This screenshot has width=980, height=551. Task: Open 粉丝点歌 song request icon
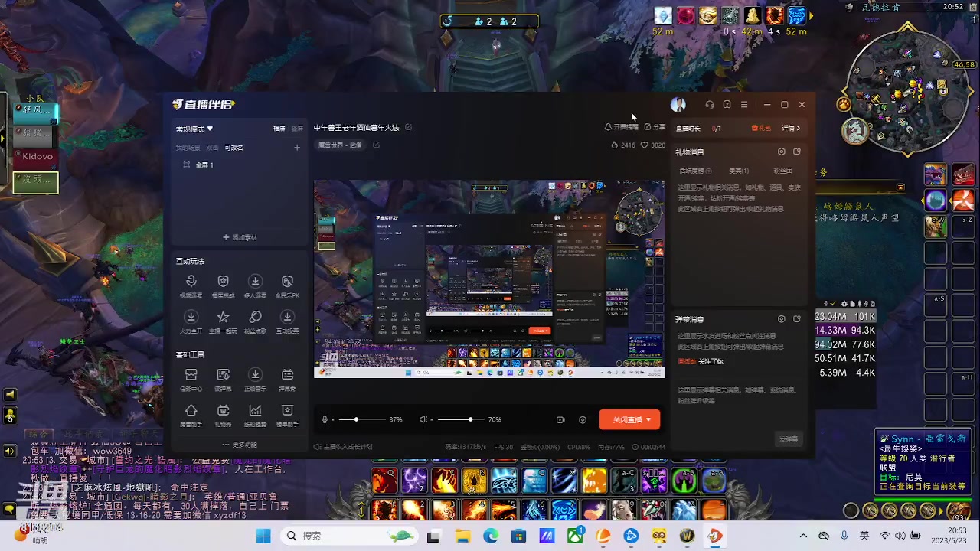[255, 317]
